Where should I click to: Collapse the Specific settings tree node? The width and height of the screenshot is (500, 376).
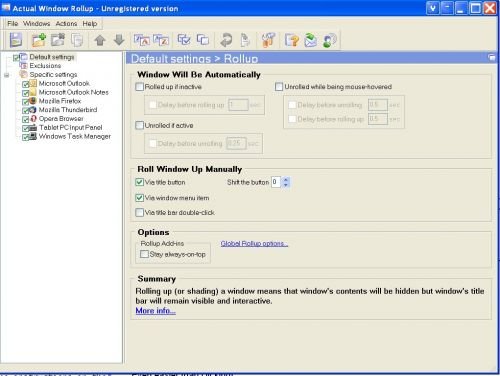point(6,75)
